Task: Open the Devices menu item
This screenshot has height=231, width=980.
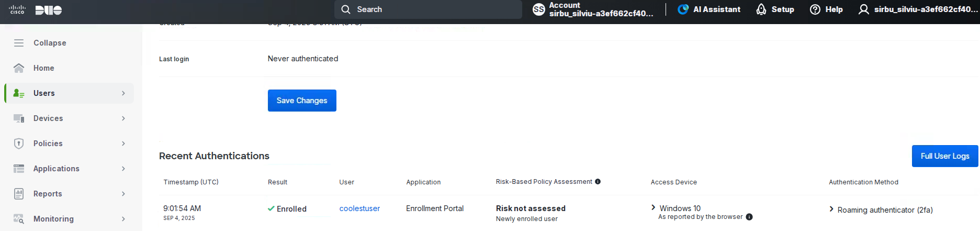Action: point(69,118)
